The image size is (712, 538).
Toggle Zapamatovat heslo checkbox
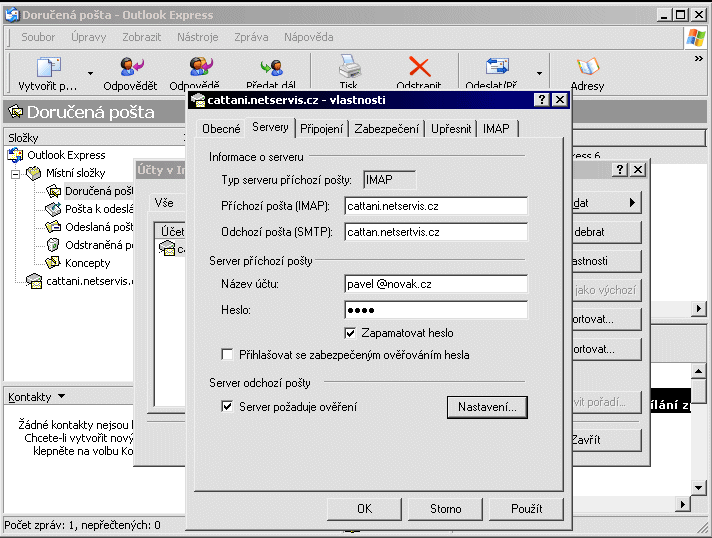click(x=350, y=333)
